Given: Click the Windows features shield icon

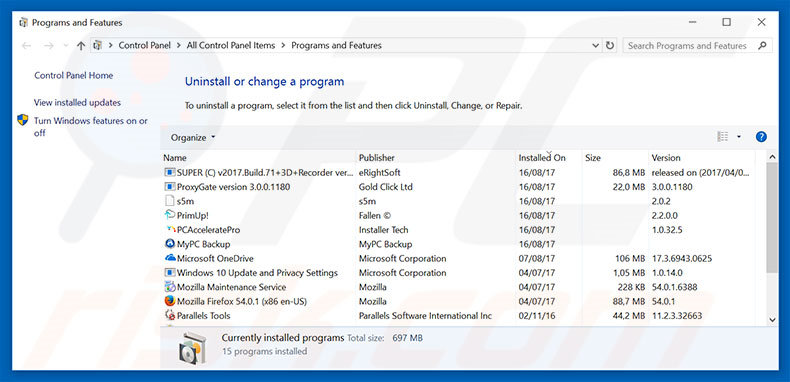Looking at the screenshot, I should 23,120.
